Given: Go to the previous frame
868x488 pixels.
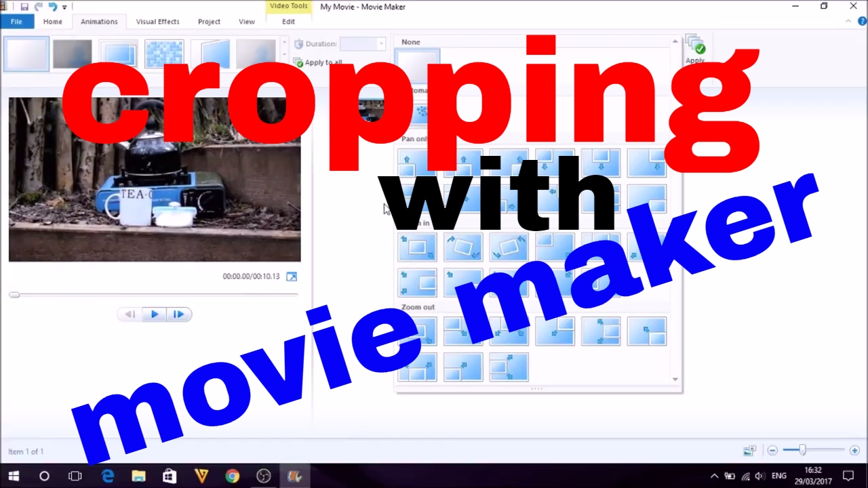Looking at the screenshot, I should coord(130,314).
